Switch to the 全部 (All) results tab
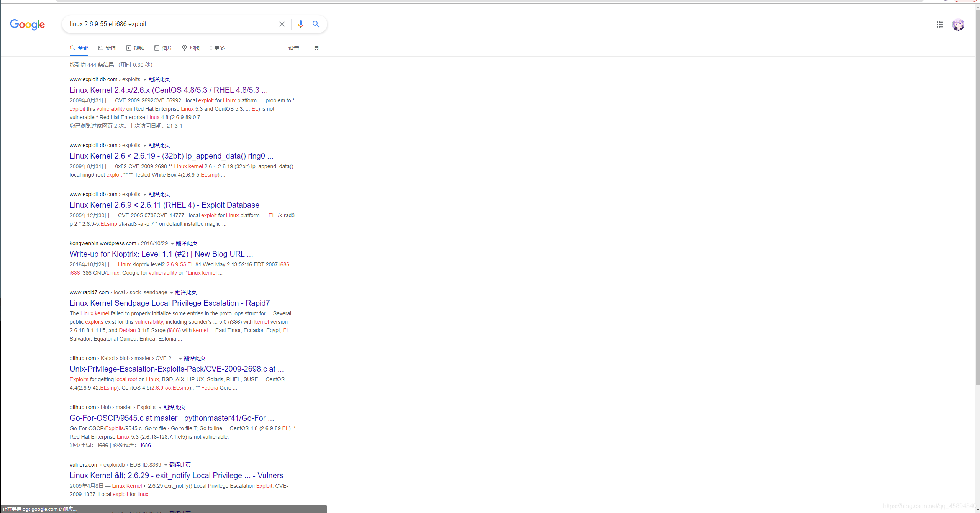Viewport: 980px width, 513px height. (x=79, y=48)
